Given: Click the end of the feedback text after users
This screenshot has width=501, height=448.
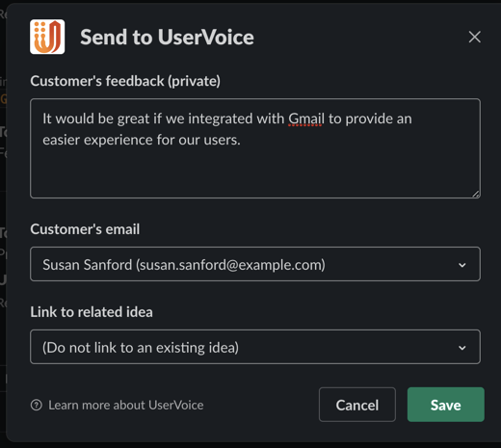Looking at the screenshot, I should [x=241, y=140].
